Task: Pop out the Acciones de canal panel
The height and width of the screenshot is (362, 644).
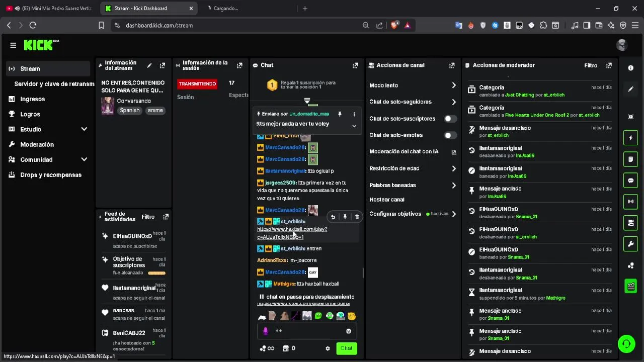Action: coord(452,65)
